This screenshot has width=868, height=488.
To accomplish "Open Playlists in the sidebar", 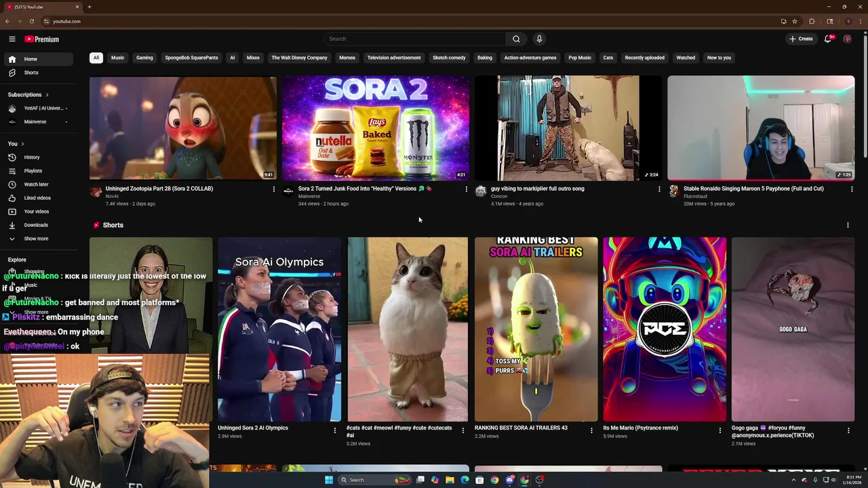I will coord(37,171).
